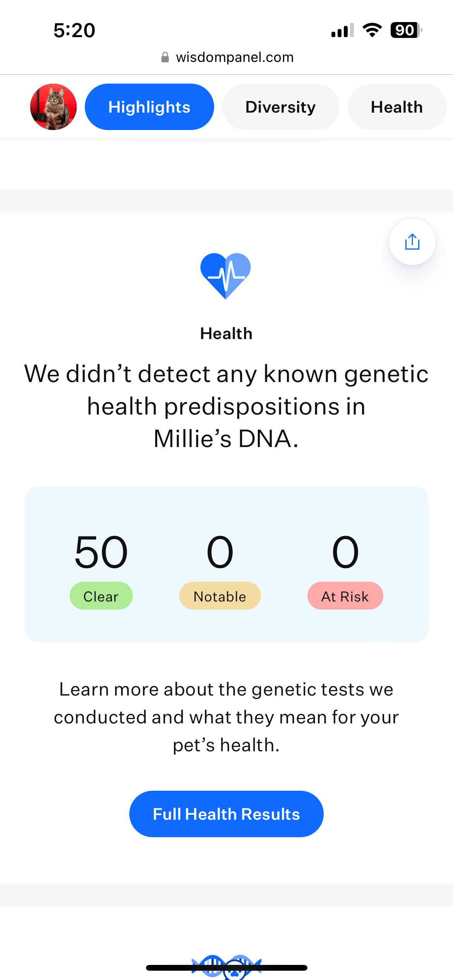
Task: Tap the blue heart health icon
Action: [226, 275]
